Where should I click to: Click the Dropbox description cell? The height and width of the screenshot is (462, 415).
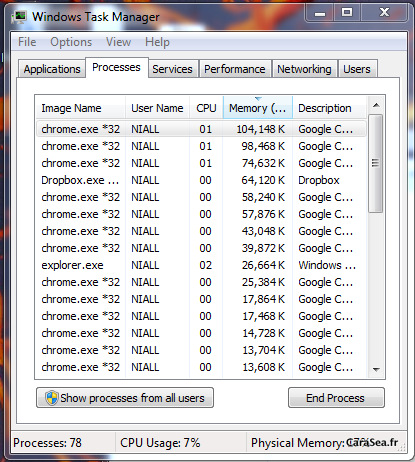319,180
